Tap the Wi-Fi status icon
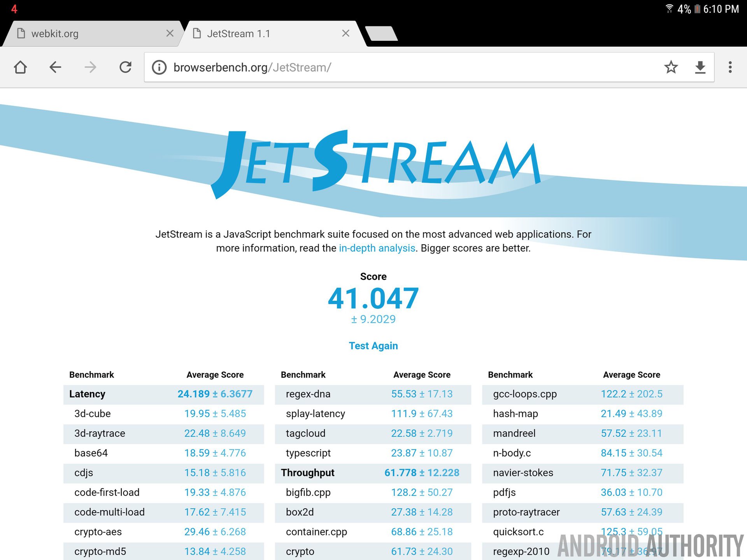Viewport: 747px width, 560px height. pyautogui.click(x=669, y=9)
